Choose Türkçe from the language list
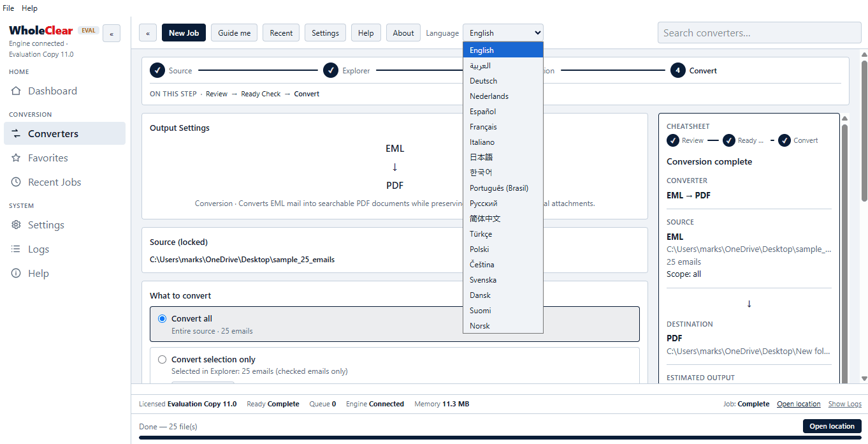Screen dimensions: 868x444 (503, 234)
